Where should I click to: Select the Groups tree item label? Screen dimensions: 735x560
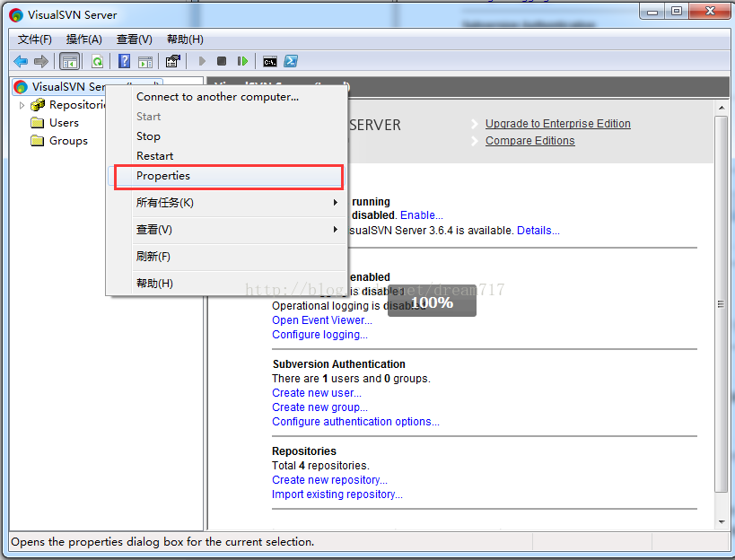click(x=68, y=141)
